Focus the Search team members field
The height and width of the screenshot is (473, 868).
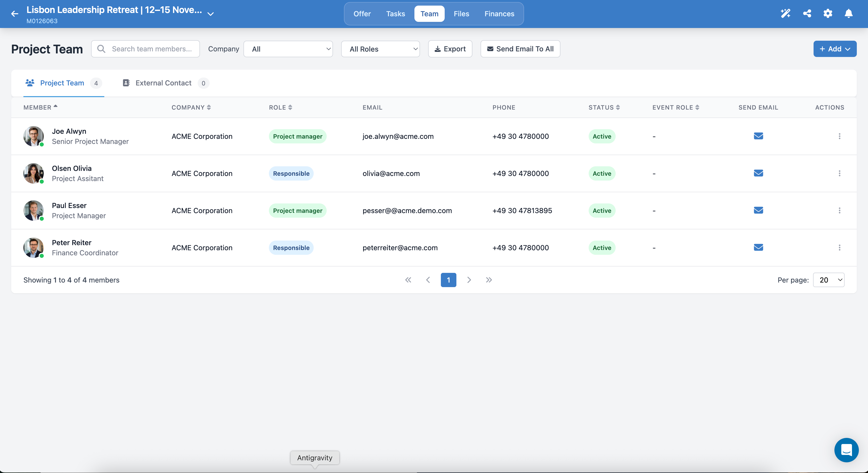click(146, 49)
